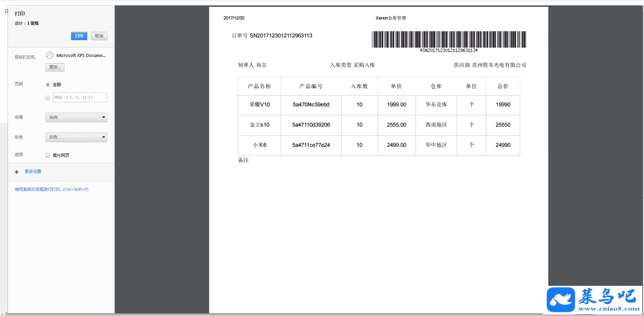Click the printer icon beside Microsoft XPS
Viewport: 644px width, 316px height.
[50, 55]
